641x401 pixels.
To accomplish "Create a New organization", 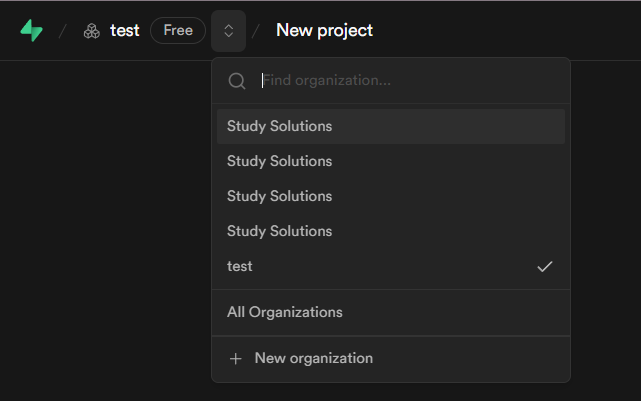I will click(x=313, y=358).
